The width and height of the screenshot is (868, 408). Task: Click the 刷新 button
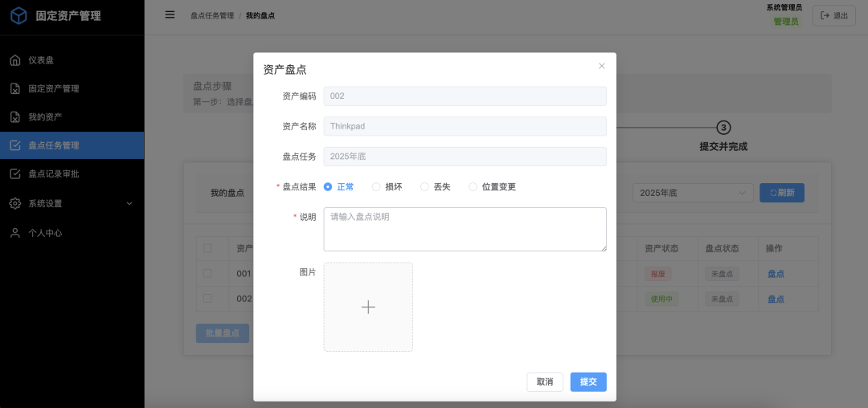point(782,193)
